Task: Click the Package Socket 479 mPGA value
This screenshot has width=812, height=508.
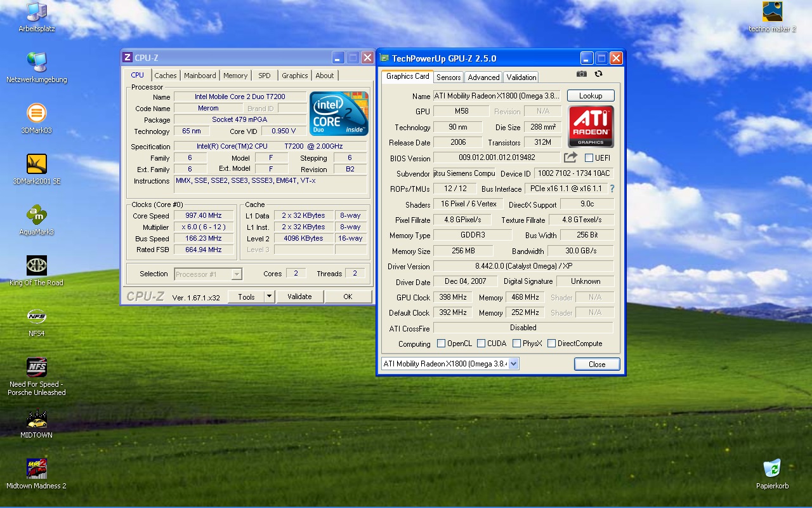Action: tap(240, 119)
